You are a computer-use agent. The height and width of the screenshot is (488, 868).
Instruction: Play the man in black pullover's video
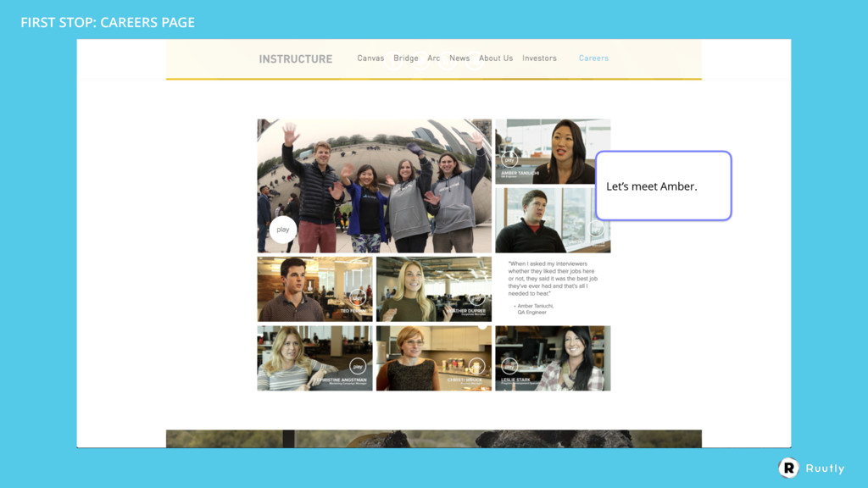pos(596,229)
